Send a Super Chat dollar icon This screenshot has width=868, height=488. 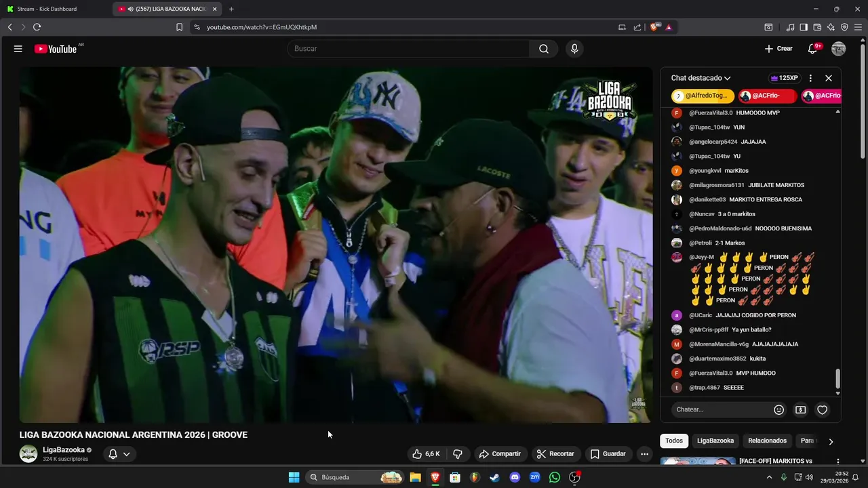pyautogui.click(x=800, y=409)
